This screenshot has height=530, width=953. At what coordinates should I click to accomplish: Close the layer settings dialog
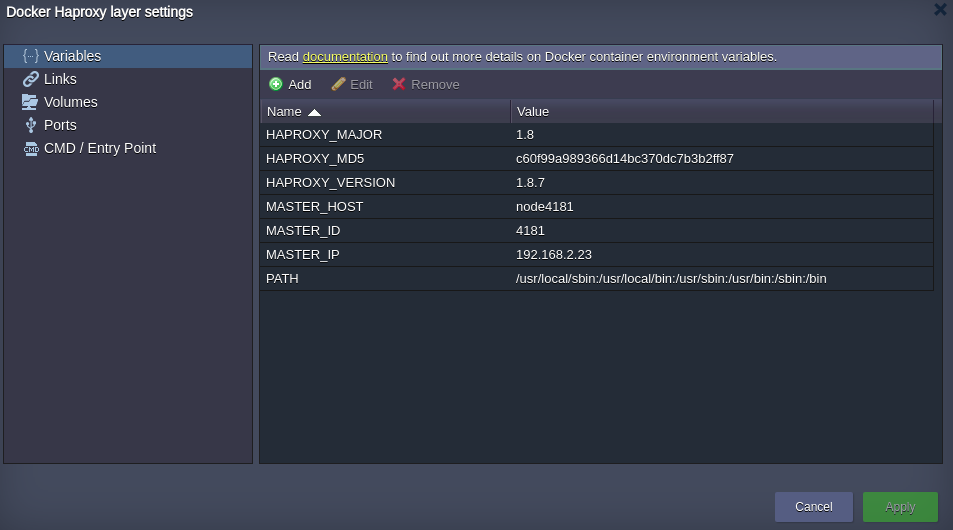tap(940, 9)
